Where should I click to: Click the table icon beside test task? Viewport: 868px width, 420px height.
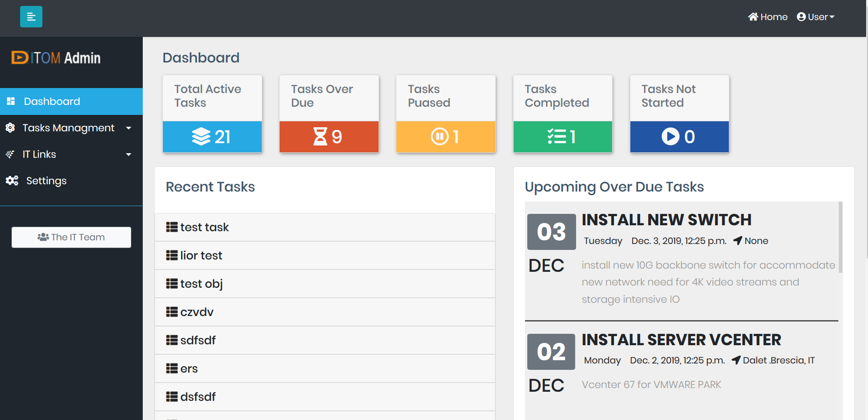(x=172, y=227)
